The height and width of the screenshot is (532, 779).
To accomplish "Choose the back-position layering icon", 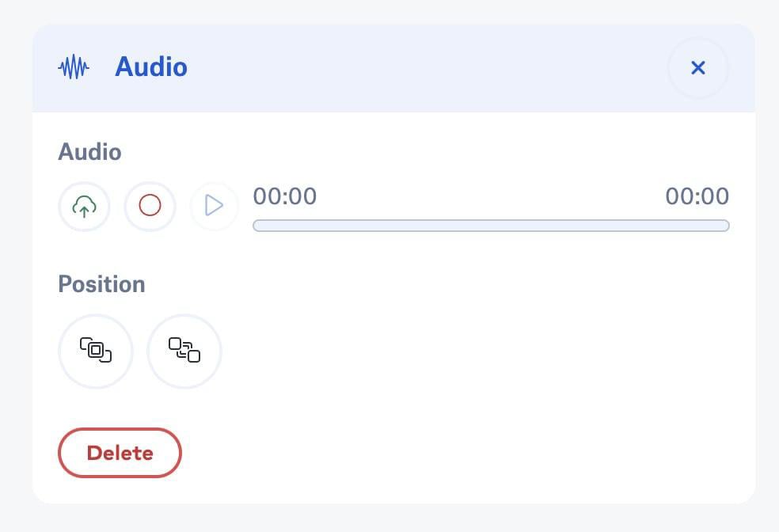I will [x=184, y=351].
